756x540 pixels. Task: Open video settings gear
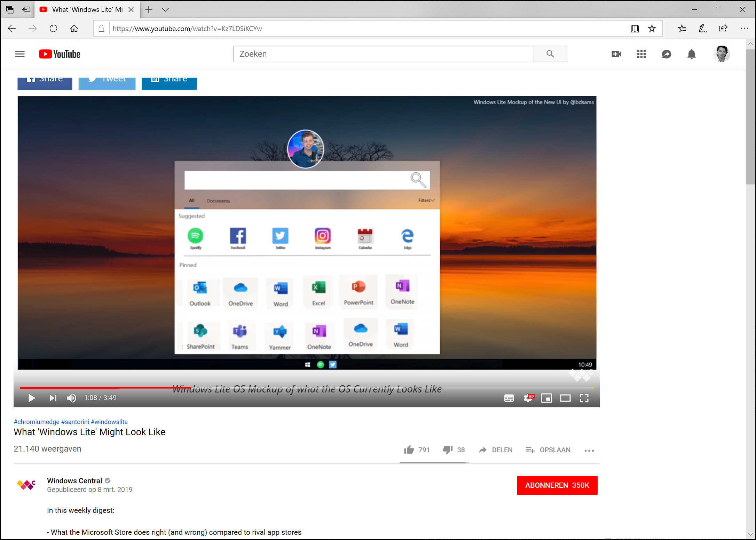(x=528, y=398)
